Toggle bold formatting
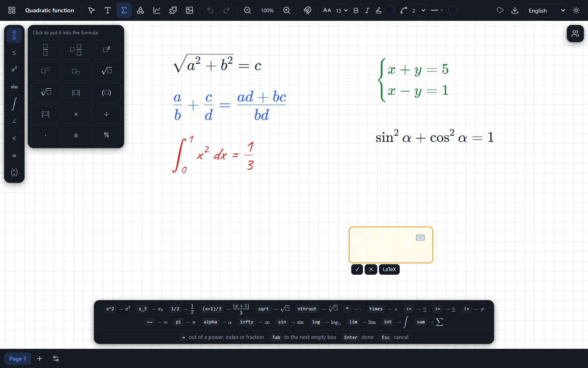Image resolution: width=588 pixels, height=368 pixels. tap(356, 10)
